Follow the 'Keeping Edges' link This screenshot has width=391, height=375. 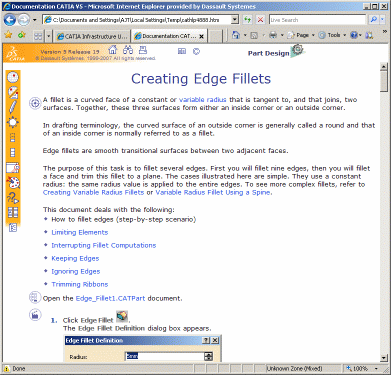(x=75, y=258)
